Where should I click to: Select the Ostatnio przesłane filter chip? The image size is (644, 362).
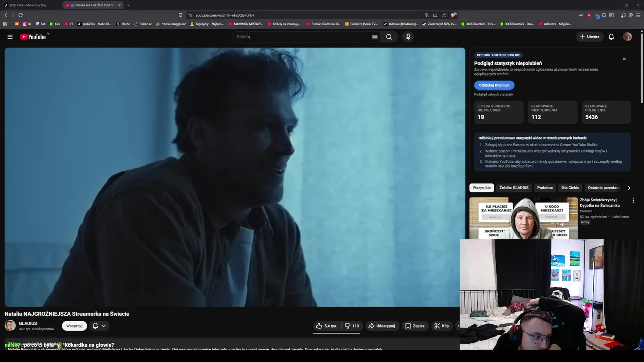[x=604, y=188]
